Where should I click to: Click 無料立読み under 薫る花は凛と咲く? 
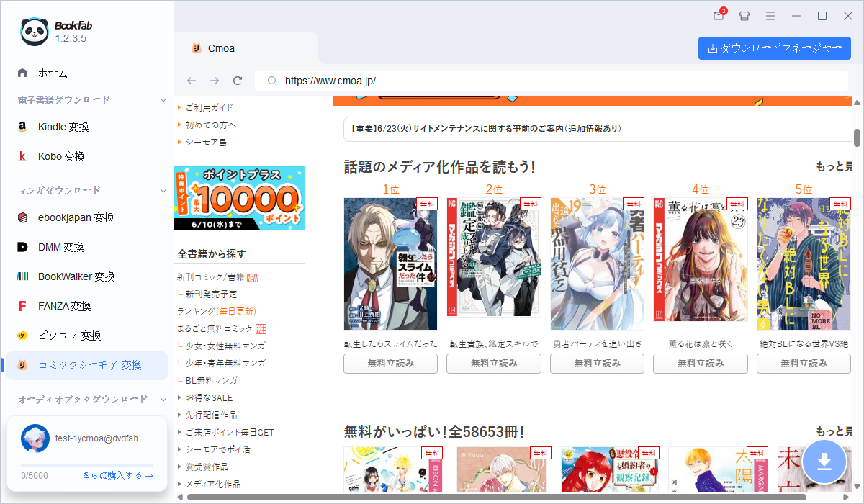(x=701, y=364)
